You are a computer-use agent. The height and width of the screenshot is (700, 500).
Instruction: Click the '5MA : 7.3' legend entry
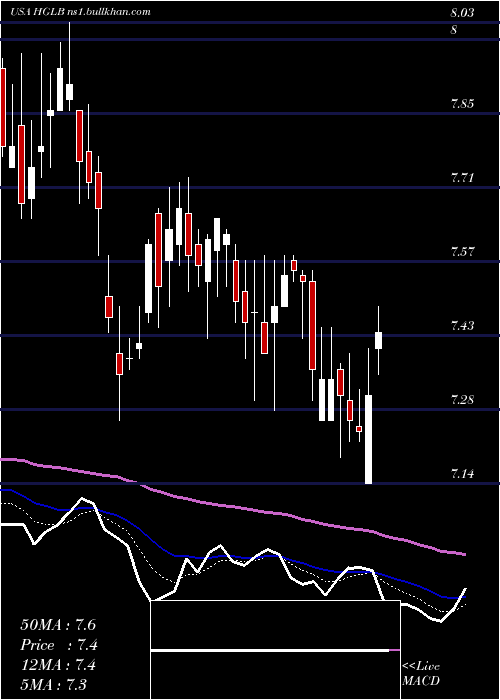click(x=54, y=685)
